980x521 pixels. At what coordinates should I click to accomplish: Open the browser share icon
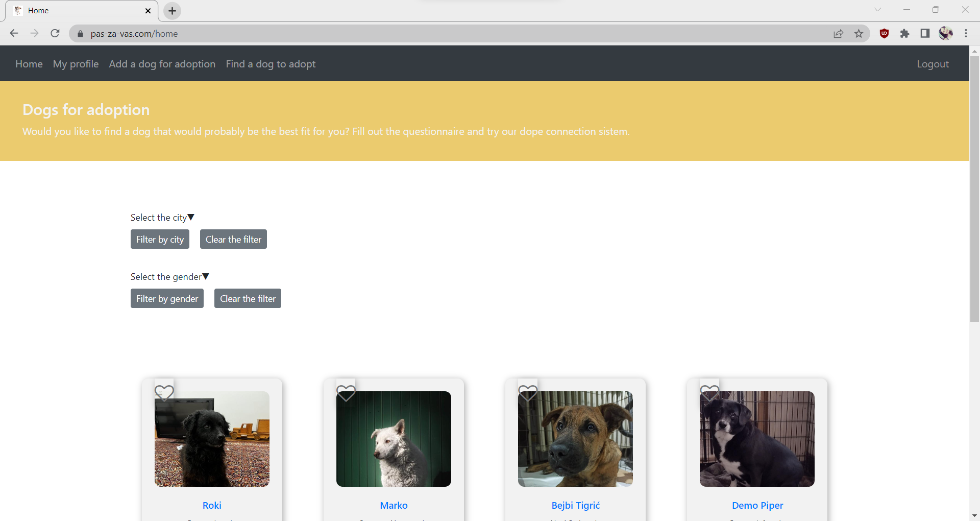click(839, 33)
